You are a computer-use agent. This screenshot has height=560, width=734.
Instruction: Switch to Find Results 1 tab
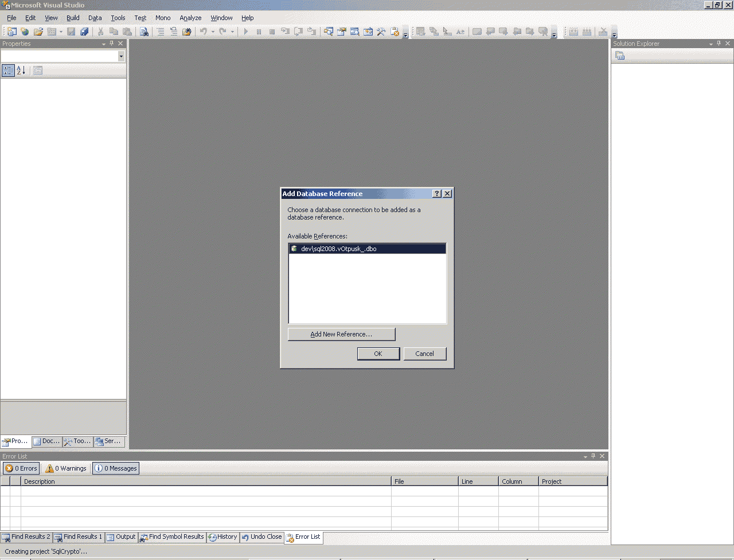tap(78, 537)
